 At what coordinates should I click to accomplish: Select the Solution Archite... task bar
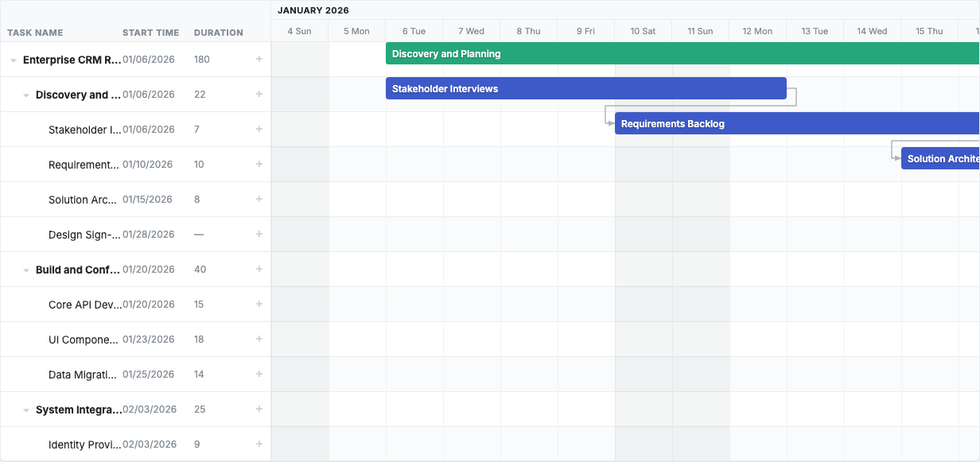point(940,158)
